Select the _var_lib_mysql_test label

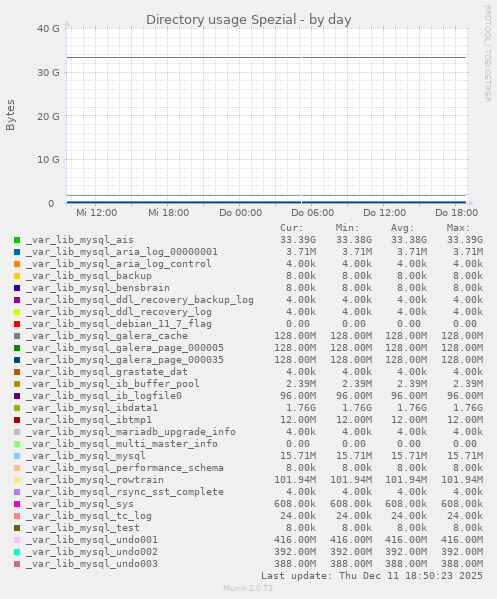click(x=83, y=528)
